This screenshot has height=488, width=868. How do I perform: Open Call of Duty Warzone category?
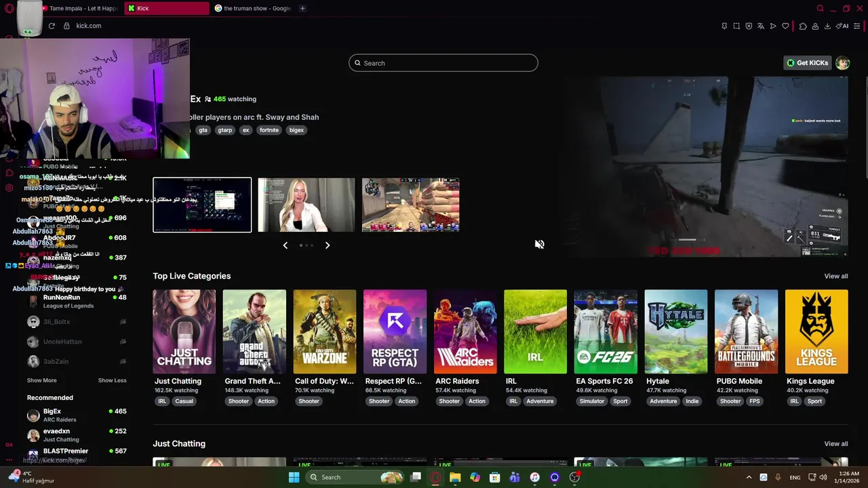click(x=324, y=331)
